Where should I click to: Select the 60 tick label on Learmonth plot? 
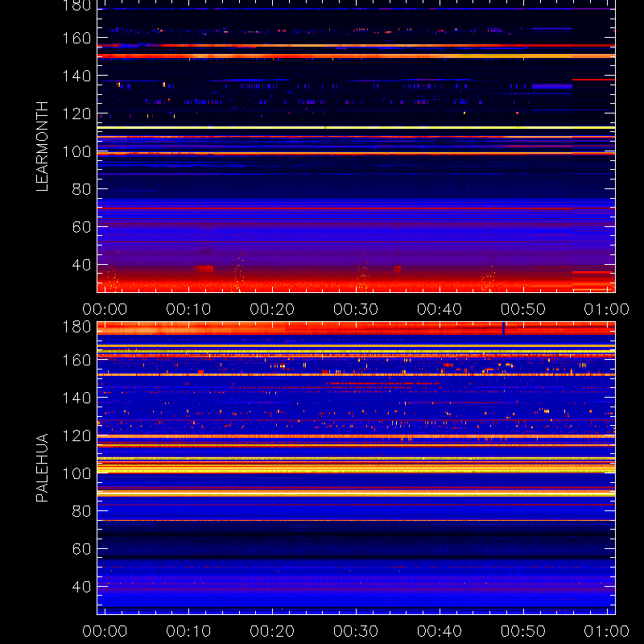[x=81, y=227]
